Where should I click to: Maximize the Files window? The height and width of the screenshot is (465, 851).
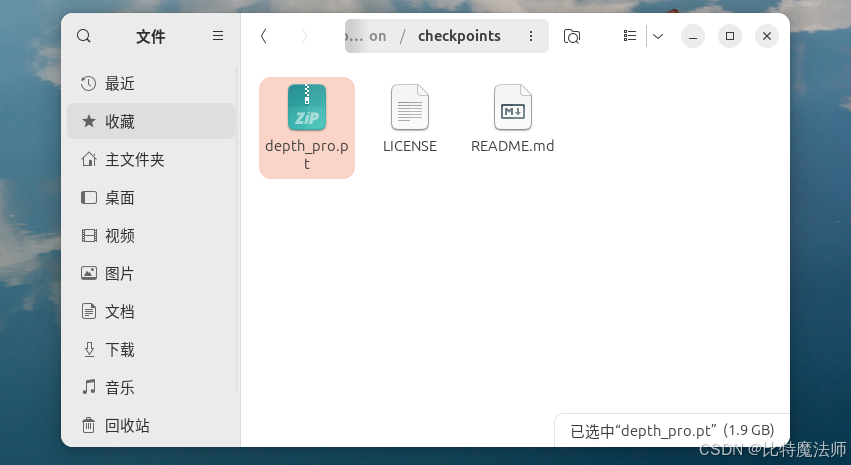coord(730,36)
